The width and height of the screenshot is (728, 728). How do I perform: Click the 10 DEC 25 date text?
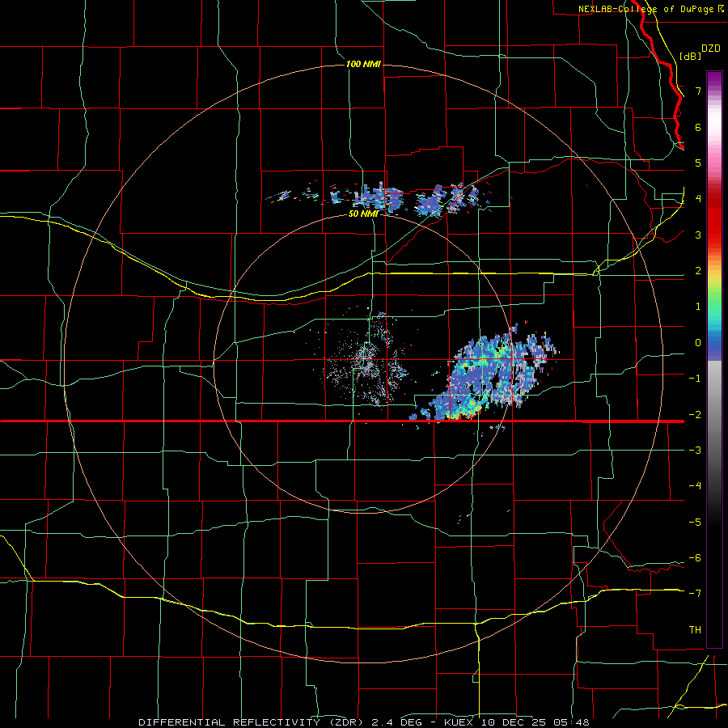click(514, 722)
